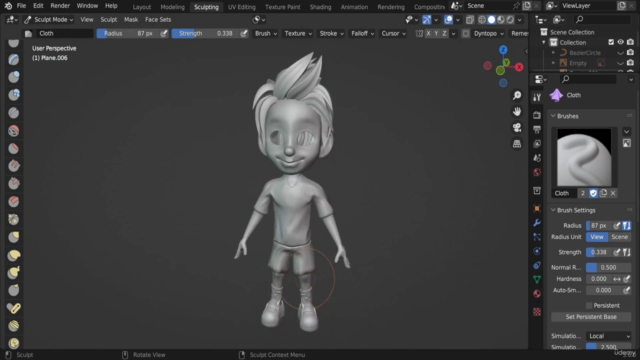Toggle Z axis symmetry
The width and height of the screenshot is (640, 360).
click(444, 33)
